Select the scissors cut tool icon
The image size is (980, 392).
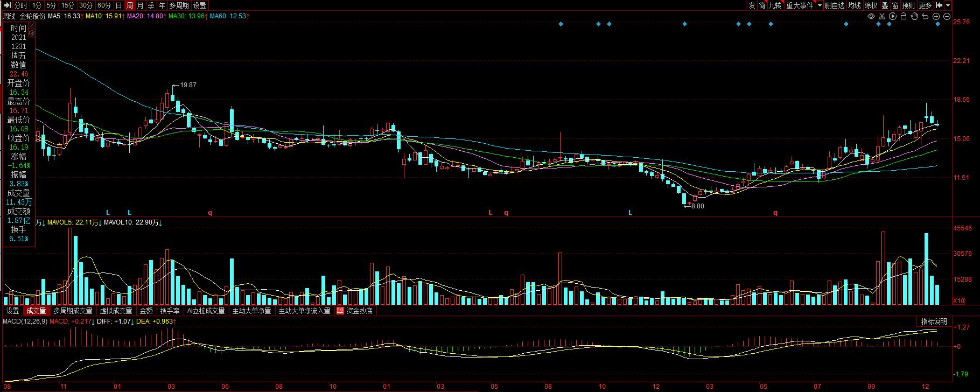[882, 16]
